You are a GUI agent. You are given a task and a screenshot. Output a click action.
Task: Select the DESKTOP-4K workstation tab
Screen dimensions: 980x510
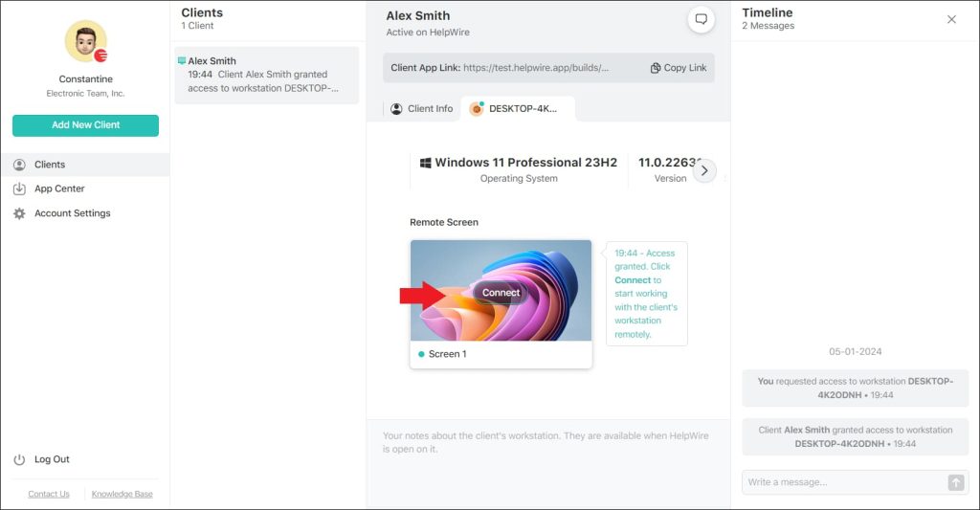tap(518, 109)
